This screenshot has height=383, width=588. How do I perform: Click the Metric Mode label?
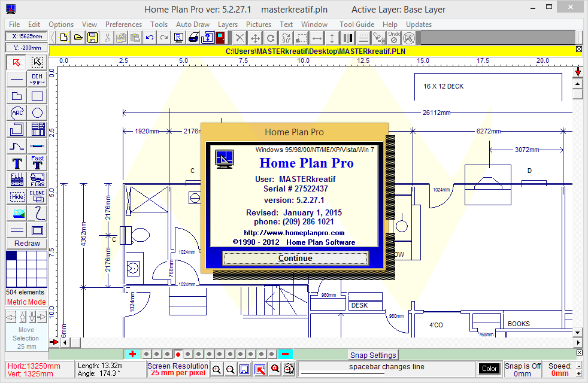click(26, 302)
